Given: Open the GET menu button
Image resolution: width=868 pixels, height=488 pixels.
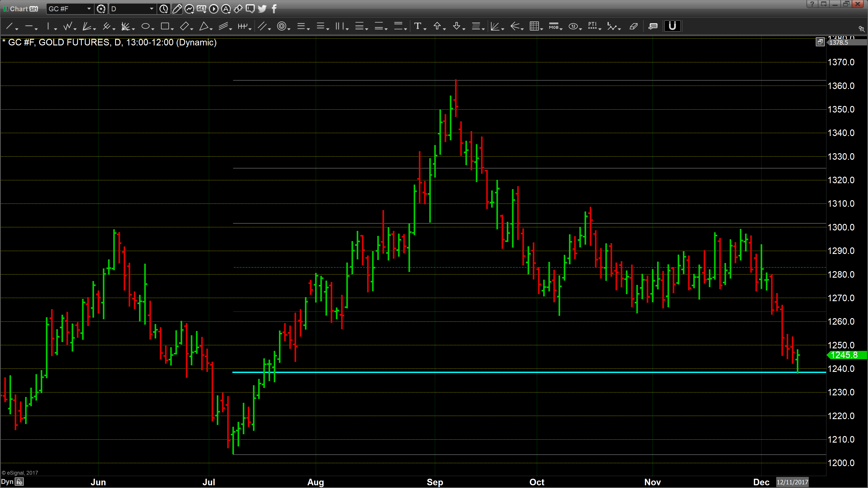Looking at the screenshot, I should click(x=201, y=9).
